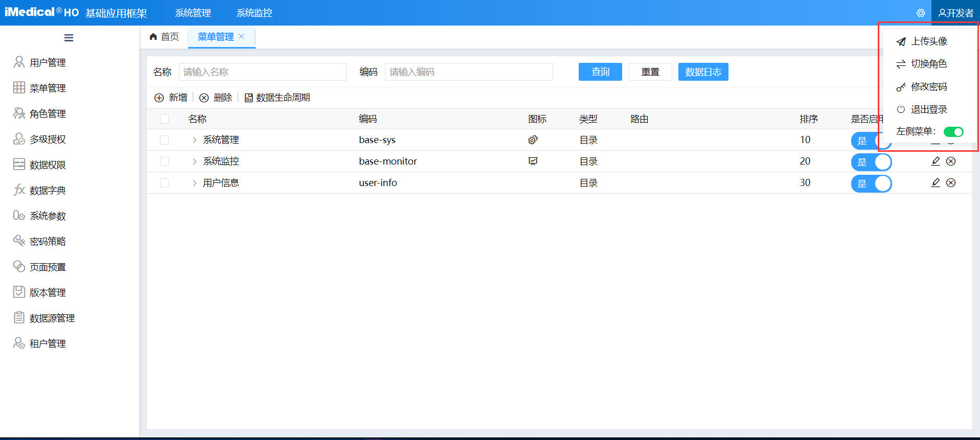Image resolution: width=980 pixels, height=440 pixels.
Task: Click the 数据日志 button
Action: tap(703, 72)
